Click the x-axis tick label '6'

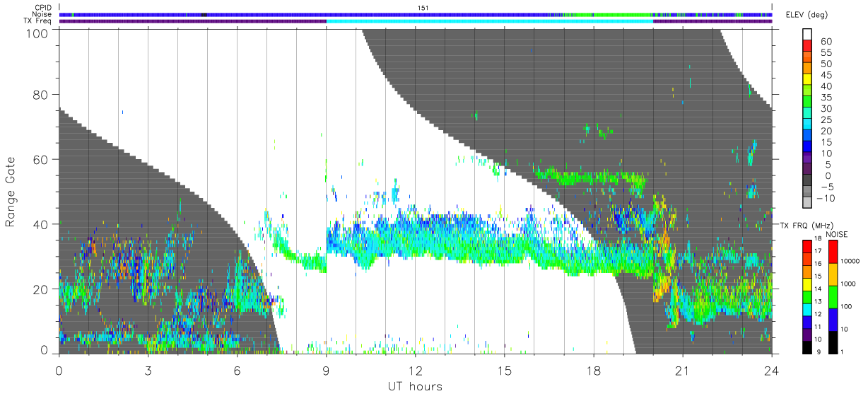click(x=237, y=371)
